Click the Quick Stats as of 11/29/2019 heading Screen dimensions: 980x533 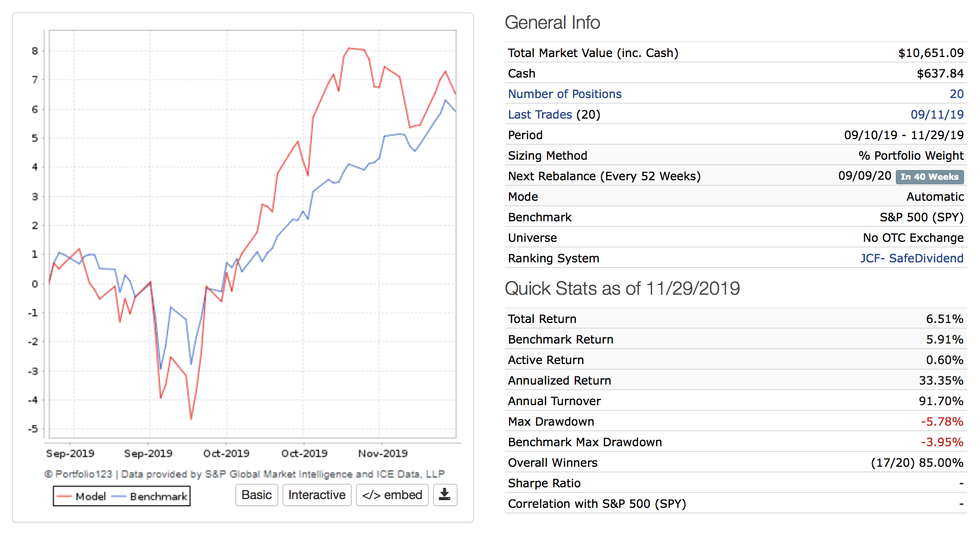(x=622, y=289)
